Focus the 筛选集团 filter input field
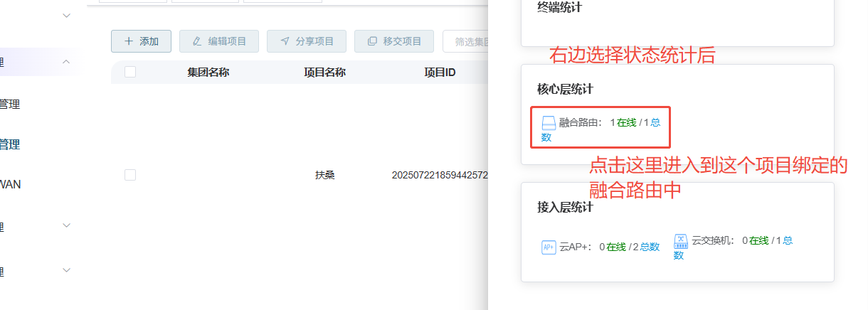Screen dimensions: 868x310 (465, 41)
